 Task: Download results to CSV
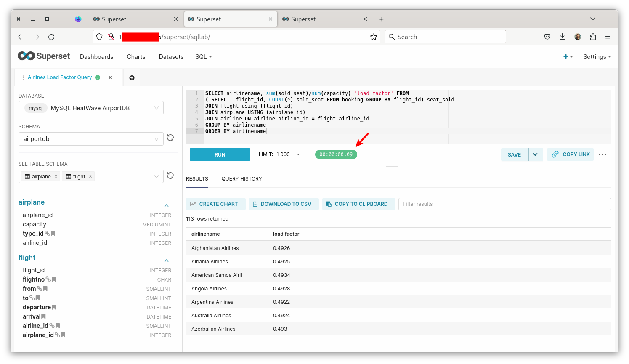[284, 204]
